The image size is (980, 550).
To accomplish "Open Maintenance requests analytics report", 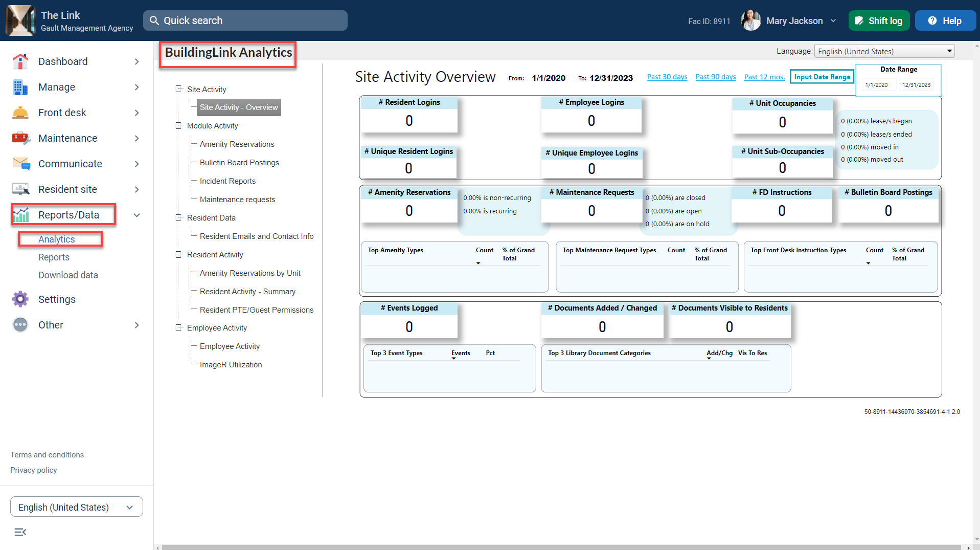I will [237, 200].
